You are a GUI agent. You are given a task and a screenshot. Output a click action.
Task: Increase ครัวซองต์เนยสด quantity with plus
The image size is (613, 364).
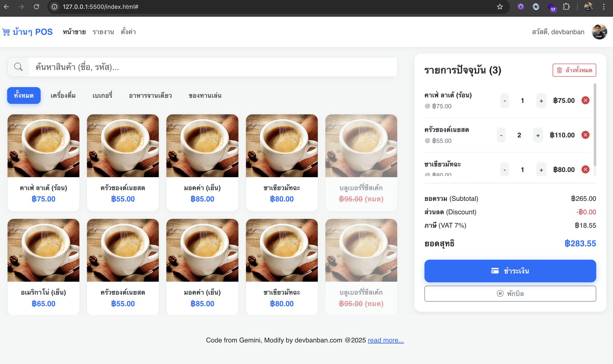[x=538, y=135]
